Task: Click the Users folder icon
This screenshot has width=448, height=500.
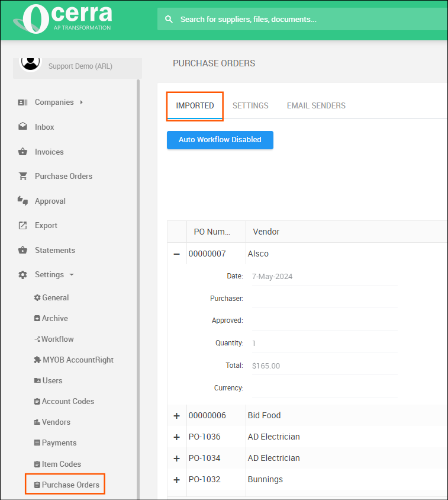Action: [x=37, y=380]
